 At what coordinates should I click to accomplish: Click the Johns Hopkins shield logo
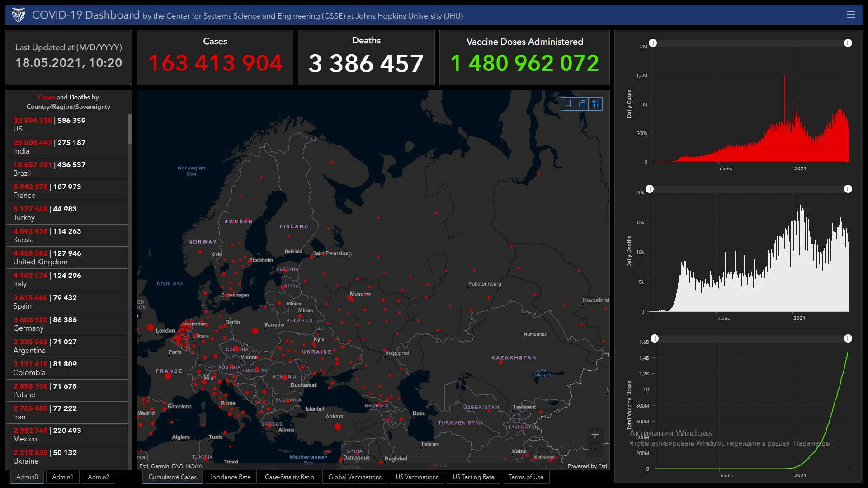tap(19, 15)
